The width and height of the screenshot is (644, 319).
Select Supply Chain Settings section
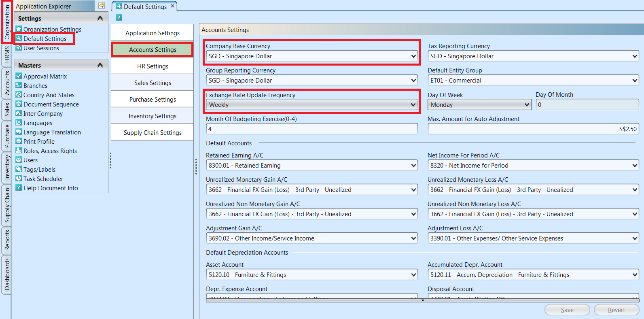[x=153, y=132]
